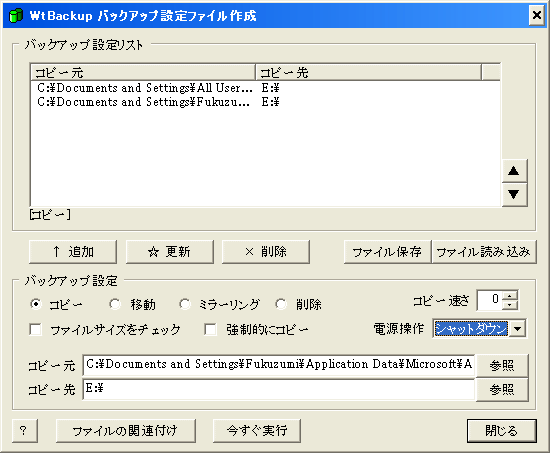Close the WtBackup window with X
Image resolution: width=550 pixels, height=453 pixels.
coord(537,15)
